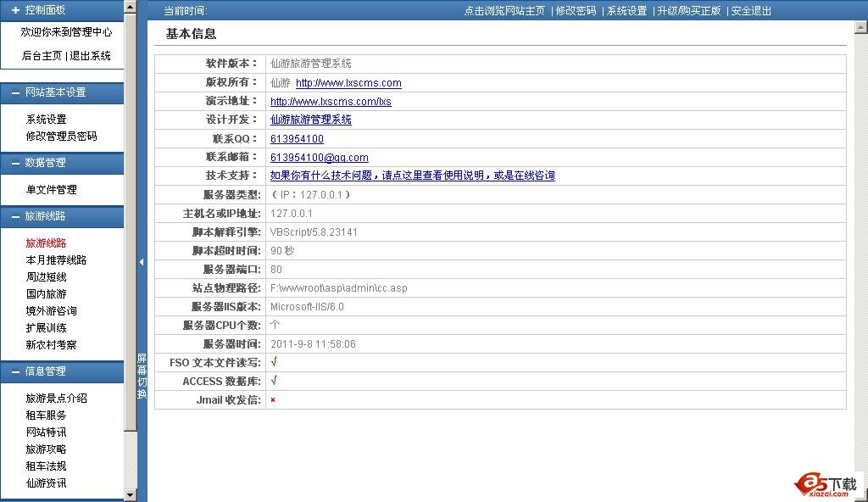Open http://www.lxscms.com copyright link
Screen dimensions: 868x502
click(348, 83)
